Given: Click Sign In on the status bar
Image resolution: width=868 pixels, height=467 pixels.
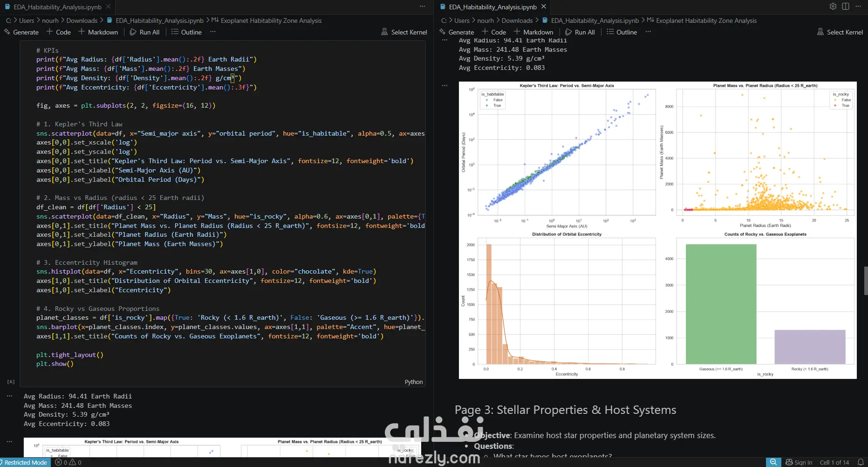Looking at the screenshot, I should 799,462.
